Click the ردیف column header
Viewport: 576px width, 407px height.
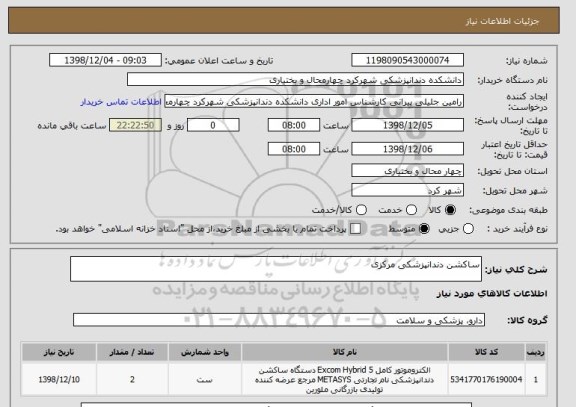point(536,352)
